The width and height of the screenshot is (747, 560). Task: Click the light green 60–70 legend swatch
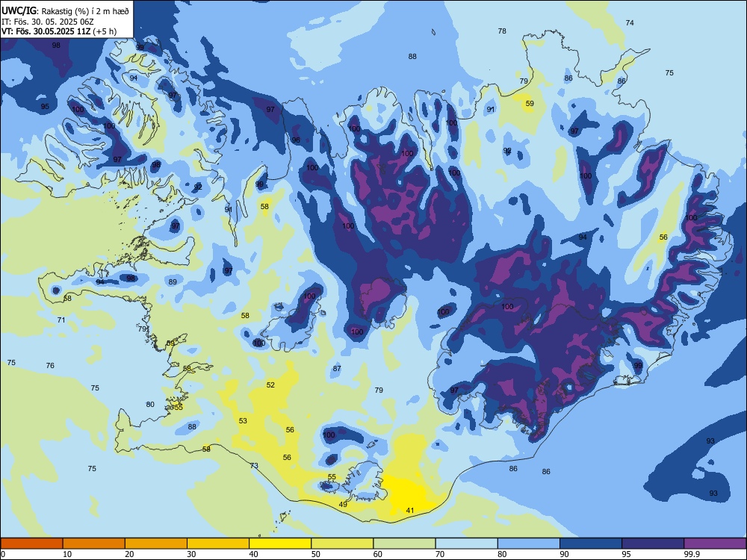(404, 544)
